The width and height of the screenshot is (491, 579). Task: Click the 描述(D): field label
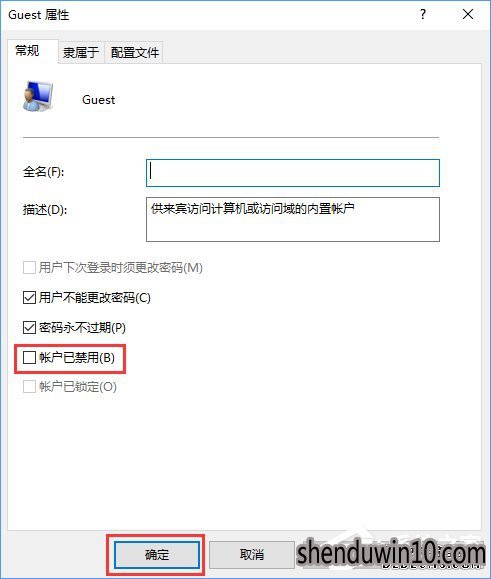tap(45, 210)
